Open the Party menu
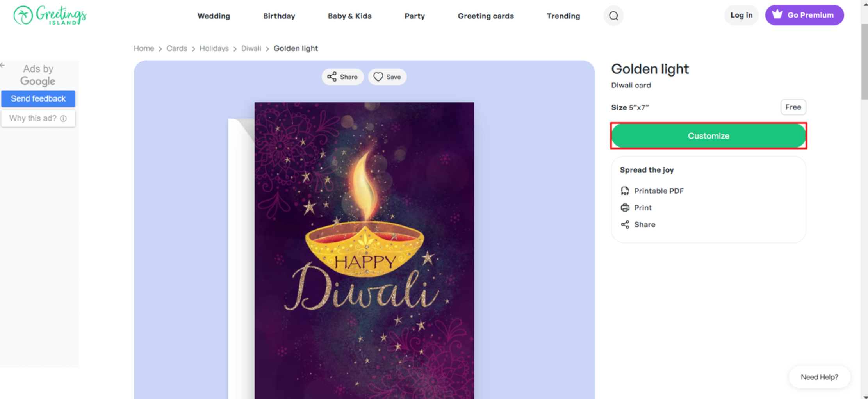This screenshot has width=868, height=399. [414, 16]
